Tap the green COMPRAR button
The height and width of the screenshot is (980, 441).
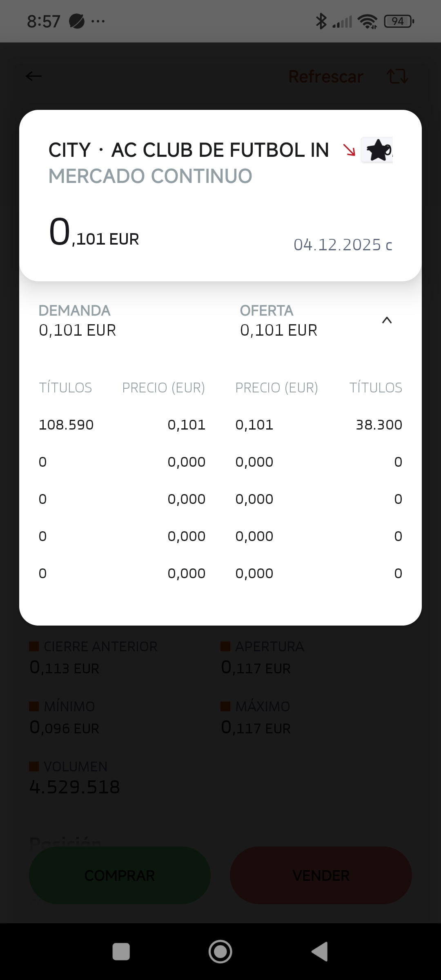[120, 875]
